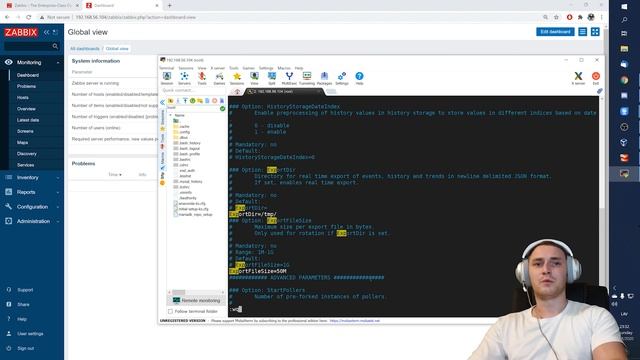
Task: Enable Follow terminal folder checkbox
Action: 170,311
